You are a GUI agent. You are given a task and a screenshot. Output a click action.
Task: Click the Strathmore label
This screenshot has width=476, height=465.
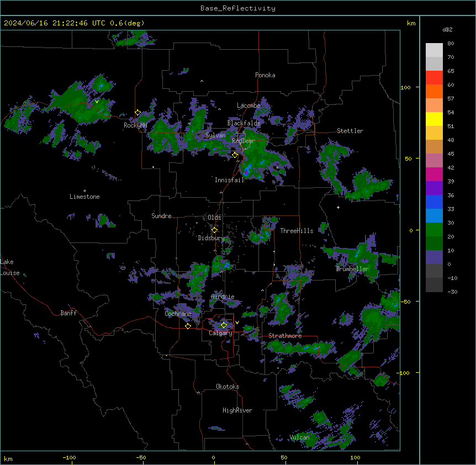click(x=285, y=336)
